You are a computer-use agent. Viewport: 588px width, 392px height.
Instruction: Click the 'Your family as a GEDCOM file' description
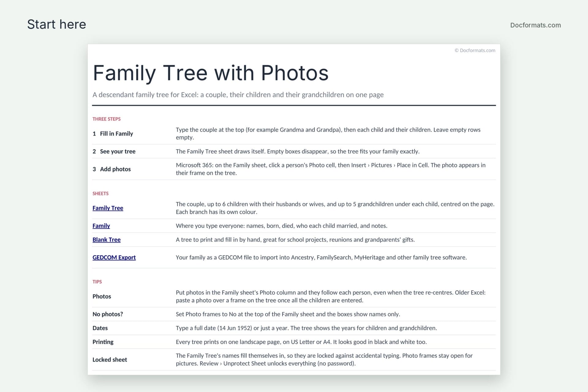pyautogui.click(x=321, y=257)
